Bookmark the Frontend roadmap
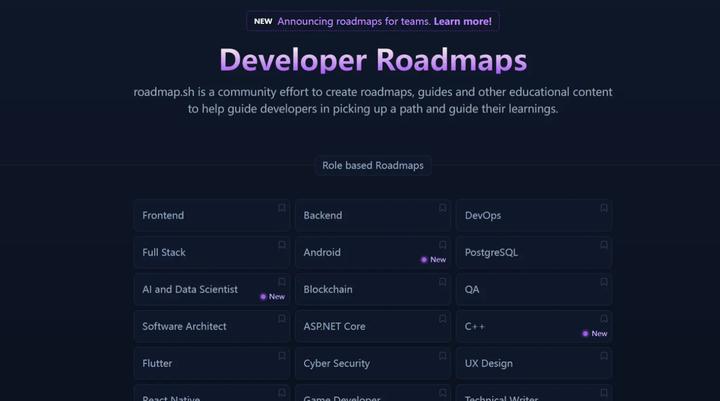Viewport: 720px width, 401px height. coord(282,208)
